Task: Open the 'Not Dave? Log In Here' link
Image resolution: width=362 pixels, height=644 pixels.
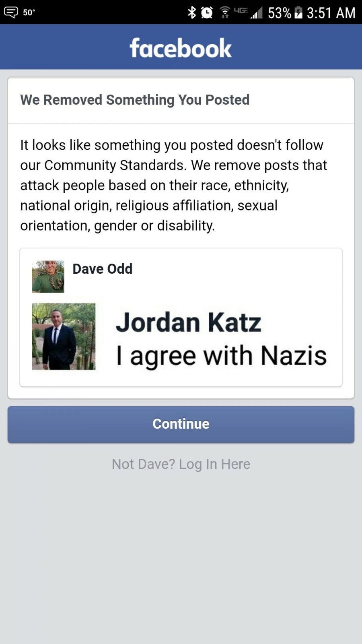Action: tap(181, 464)
